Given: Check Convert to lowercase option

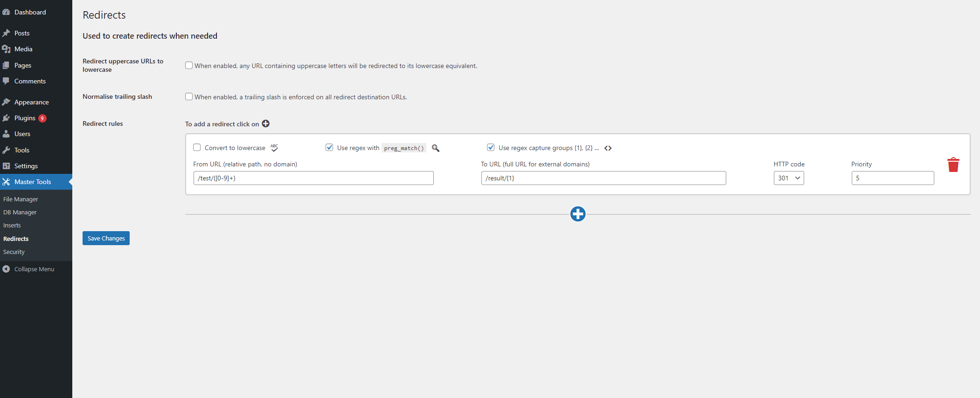Looking at the screenshot, I should pyautogui.click(x=197, y=147).
